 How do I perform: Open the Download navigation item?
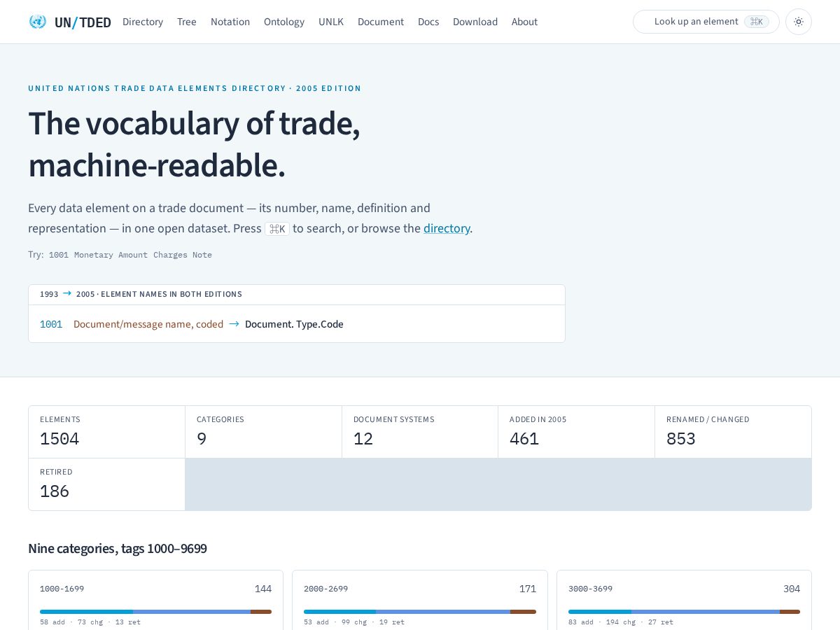pyautogui.click(x=475, y=22)
